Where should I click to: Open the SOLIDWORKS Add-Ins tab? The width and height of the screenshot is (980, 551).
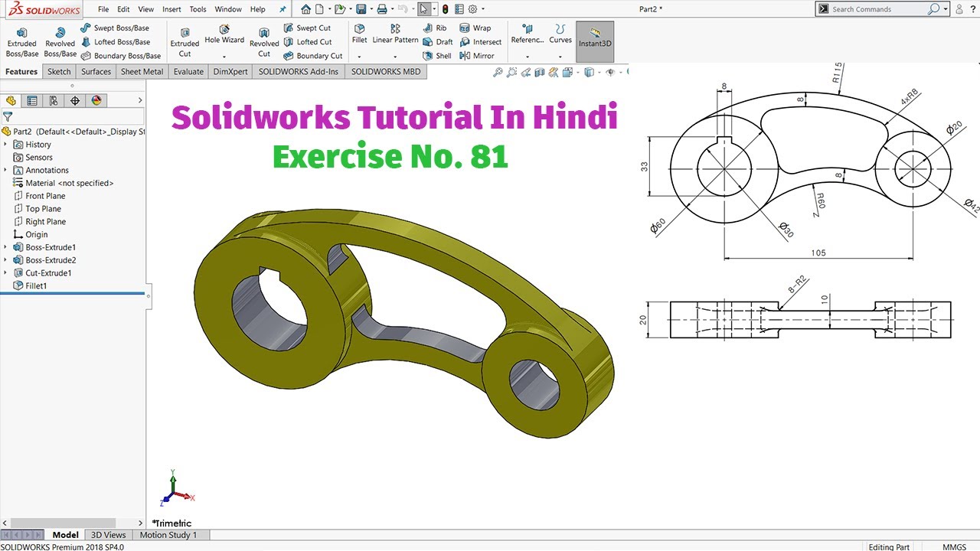tap(299, 71)
